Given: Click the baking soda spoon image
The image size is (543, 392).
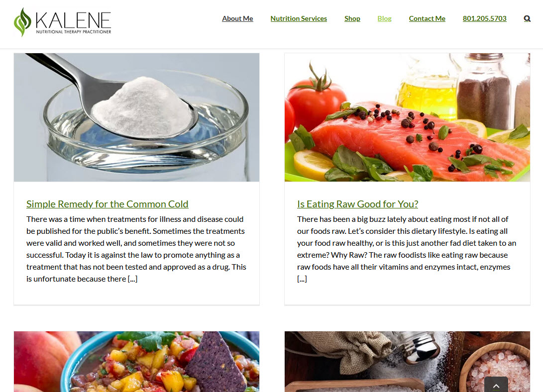Looking at the screenshot, I should 136,117.
